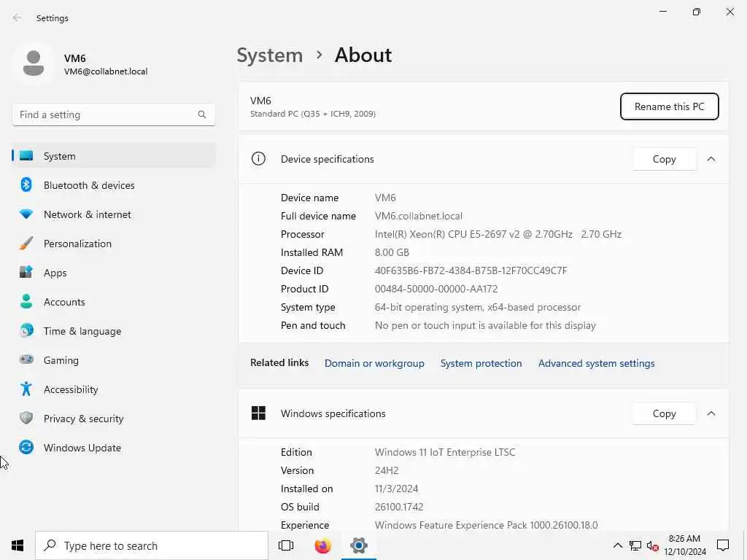
Task: Click the Personalization paintbrush icon
Action: 26,244
